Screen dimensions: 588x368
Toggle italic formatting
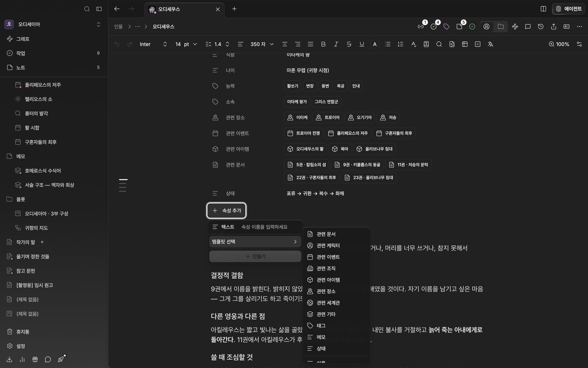click(336, 44)
